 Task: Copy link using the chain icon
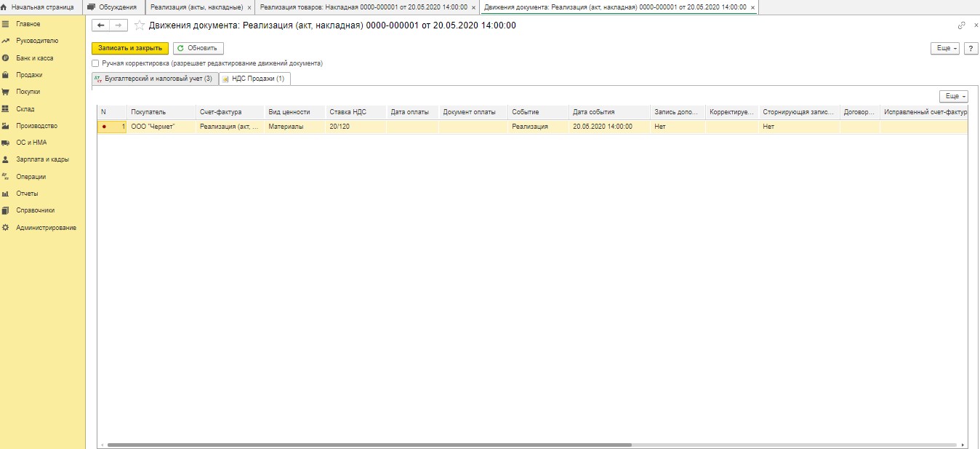[961, 25]
